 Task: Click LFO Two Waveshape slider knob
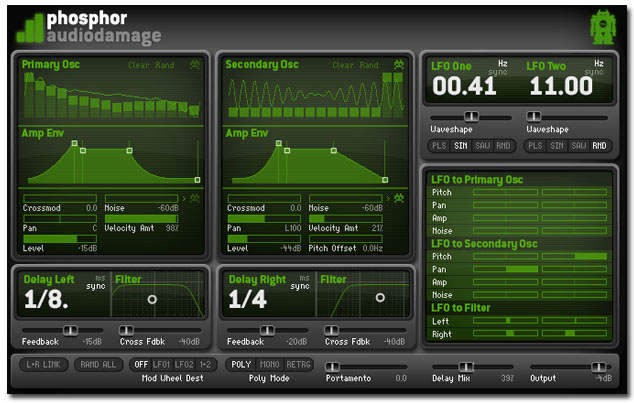click(x=533, y=117)
